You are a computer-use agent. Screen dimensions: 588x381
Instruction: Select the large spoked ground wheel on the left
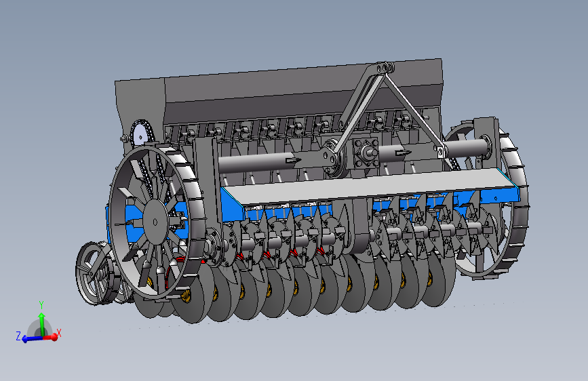(155, 222)
